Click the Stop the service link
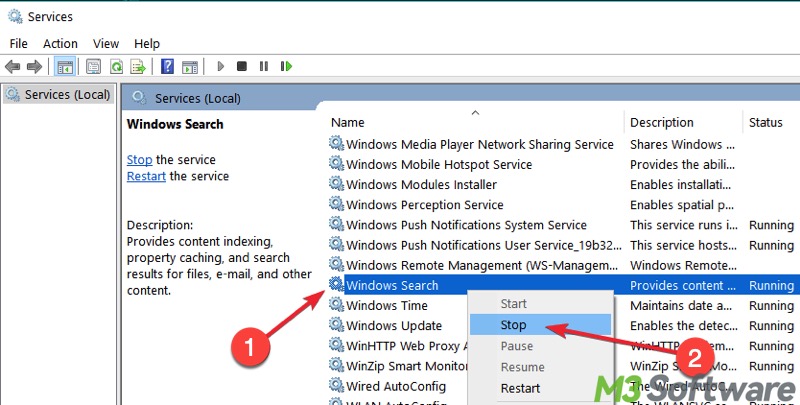The width and height of the screenshot is (800, 405). (x=139, y=160)
